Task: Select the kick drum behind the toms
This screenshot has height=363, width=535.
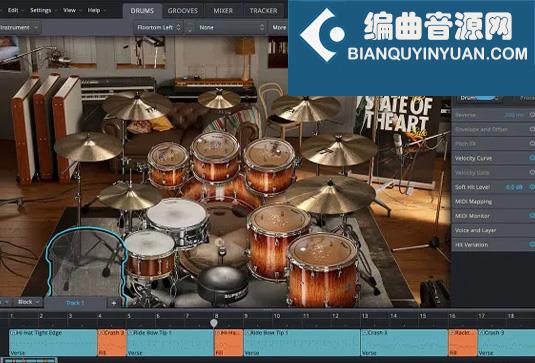Action: click(222, 194)
